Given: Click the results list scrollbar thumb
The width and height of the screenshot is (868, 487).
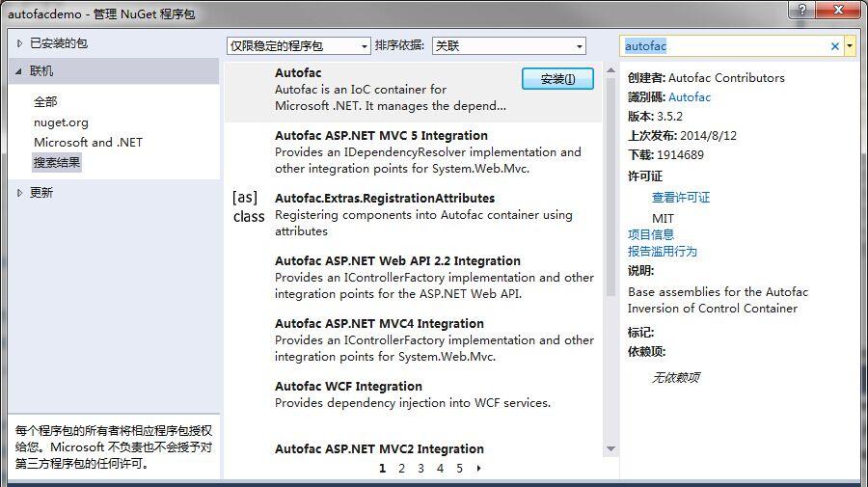Looking at the screenshot, I should [x=610, y=186].
